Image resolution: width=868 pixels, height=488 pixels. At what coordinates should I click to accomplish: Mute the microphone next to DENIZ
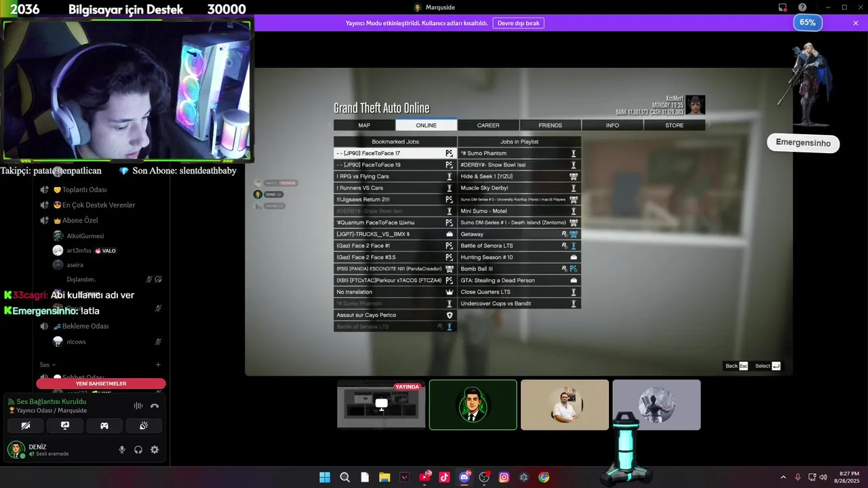click(122, 449)
